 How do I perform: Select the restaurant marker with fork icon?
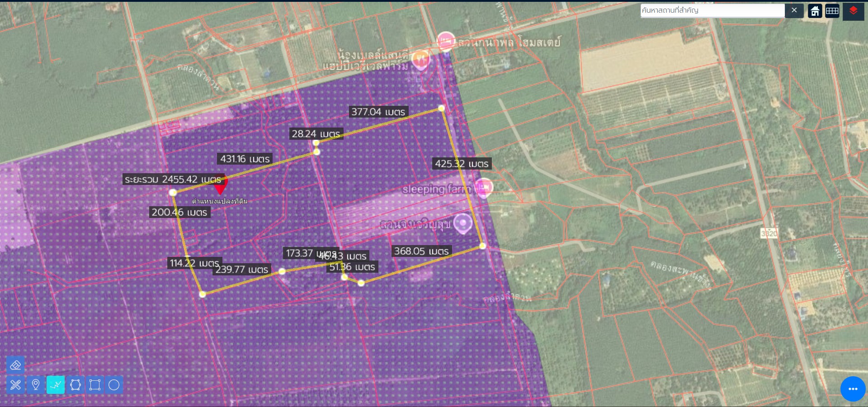coord(421,59)
